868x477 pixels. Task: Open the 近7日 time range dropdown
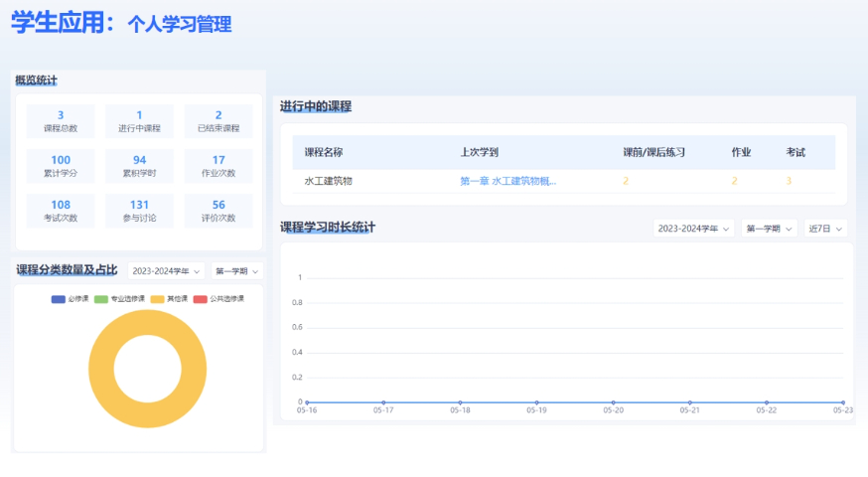[x=825, y=229]
